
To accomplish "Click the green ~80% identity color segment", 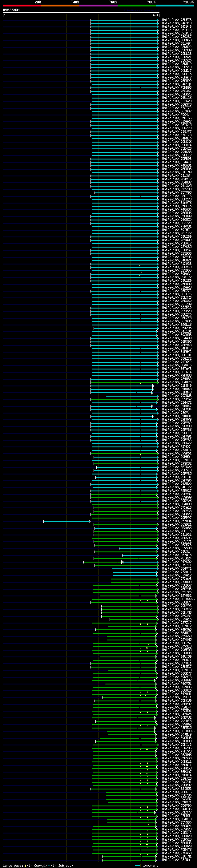I will (137, 6).
